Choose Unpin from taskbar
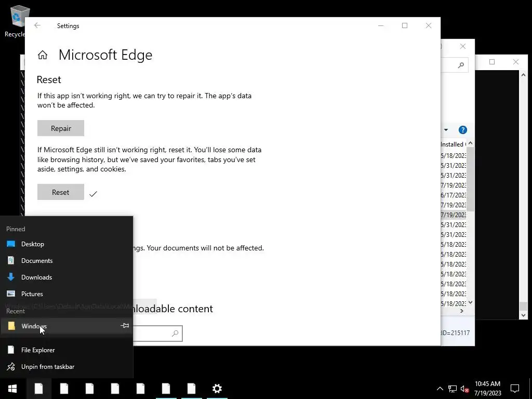 (66, 366)
